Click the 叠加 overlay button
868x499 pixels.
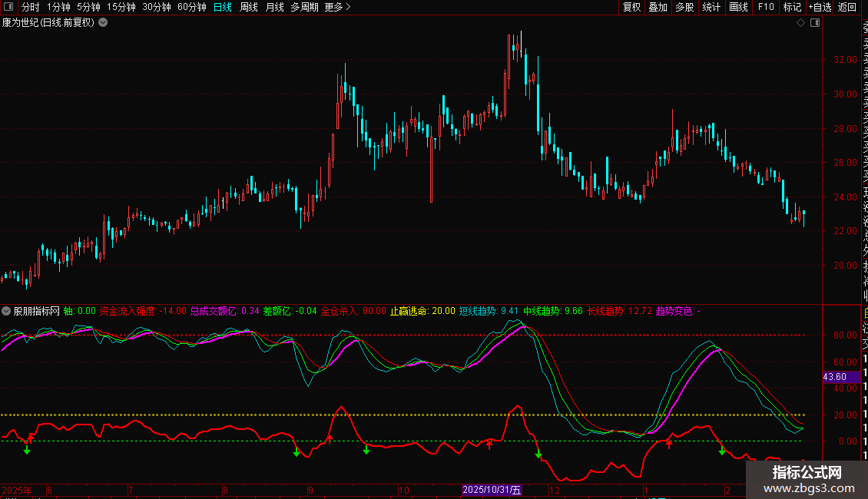click(x=658, y=7)
